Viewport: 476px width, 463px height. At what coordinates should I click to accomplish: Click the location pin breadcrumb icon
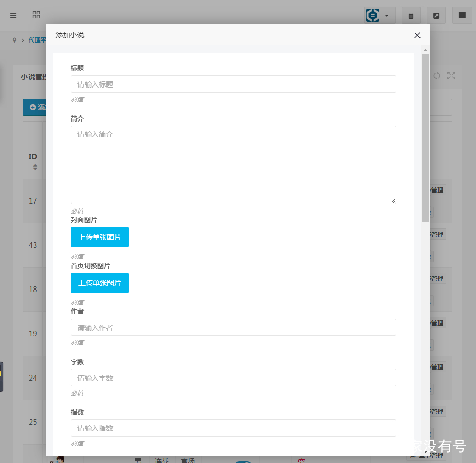coord(14,40)
